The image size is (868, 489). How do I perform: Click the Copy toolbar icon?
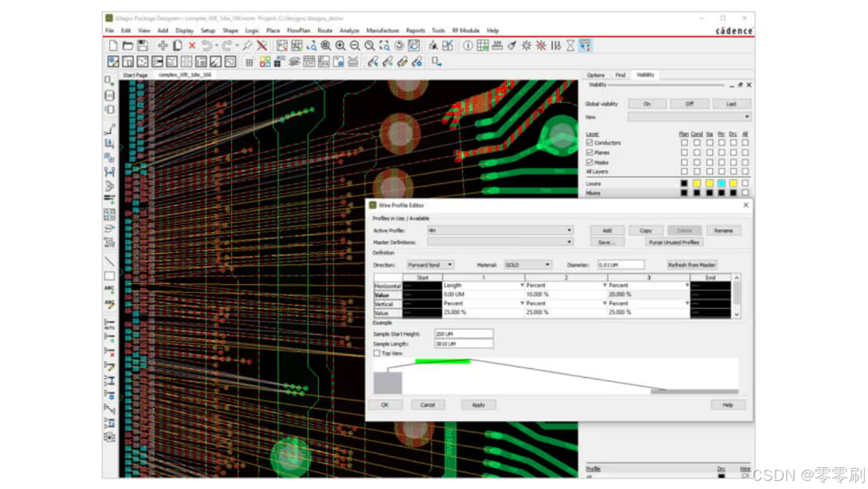pyautogui.click(x=177, y=45)
